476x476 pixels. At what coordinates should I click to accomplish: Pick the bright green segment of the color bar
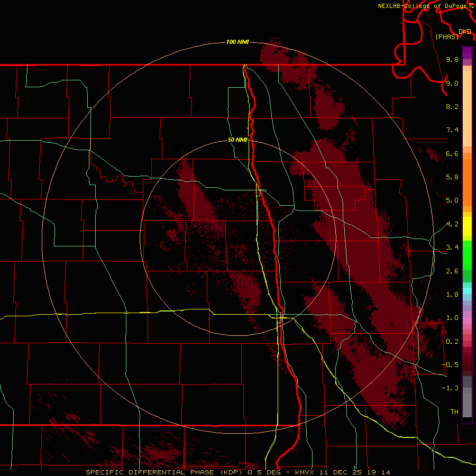467,255
